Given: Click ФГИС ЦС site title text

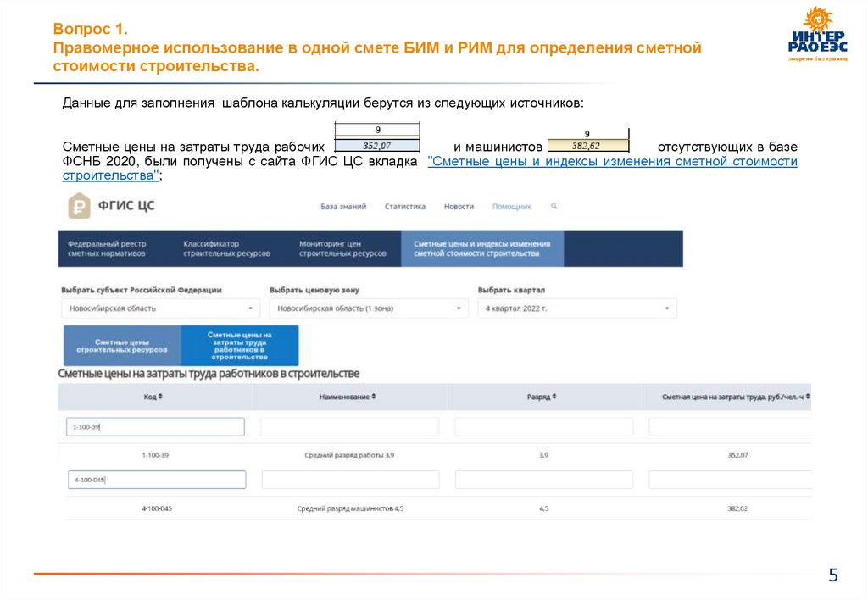Looking at the screenshot, I should coord(126,206).
